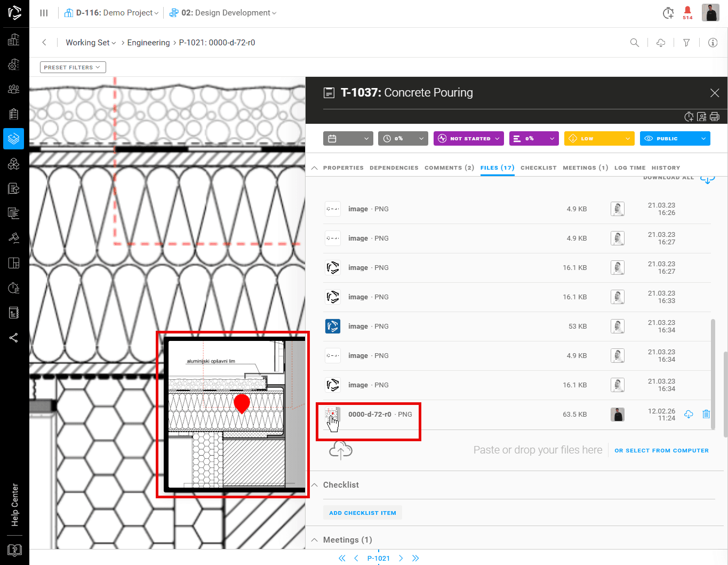Open the Not Started status dropdown
728x565 pixels.
click(469, 139)
